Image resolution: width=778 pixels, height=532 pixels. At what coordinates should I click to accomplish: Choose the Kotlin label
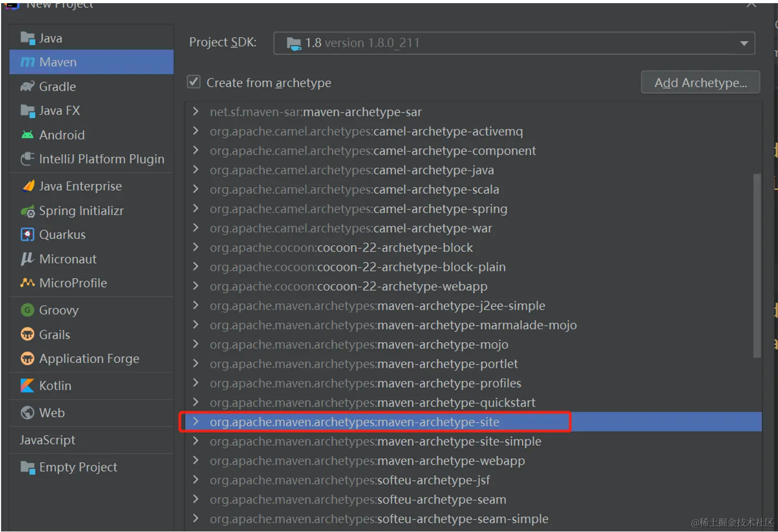(x=55, y=386)
